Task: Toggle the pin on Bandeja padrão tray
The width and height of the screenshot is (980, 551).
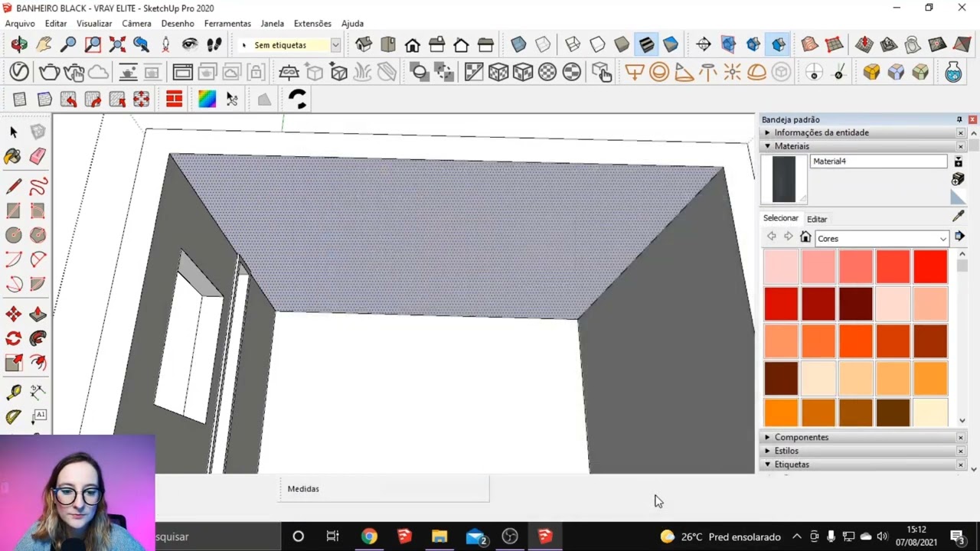Action: tap(959, 119)
